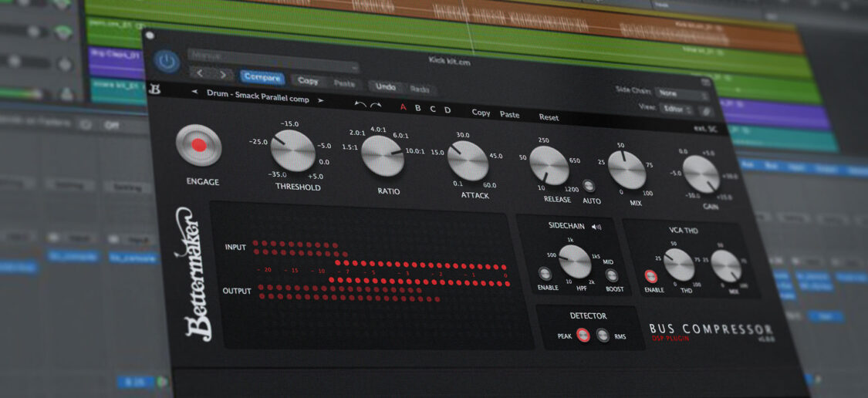This screenshot has height=398, width=868.
Task: Select preset slot B
Action: click(418, 109)
